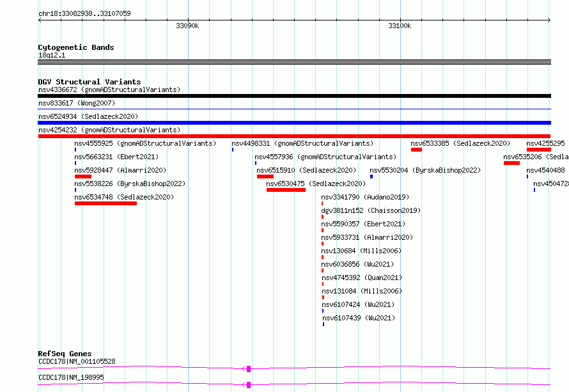Select the red bar under nsv6530475
569x392 pixels.
286,190
